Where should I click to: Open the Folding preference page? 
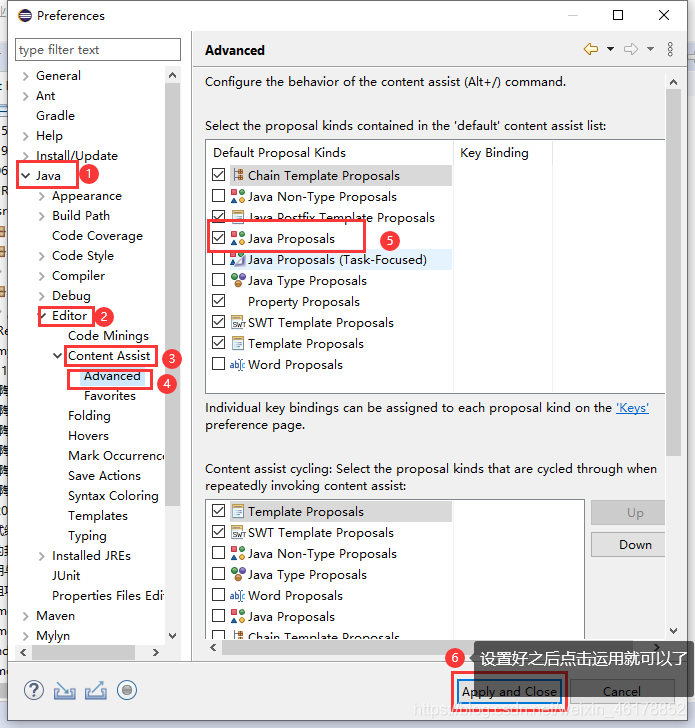[x=89, y=416]
